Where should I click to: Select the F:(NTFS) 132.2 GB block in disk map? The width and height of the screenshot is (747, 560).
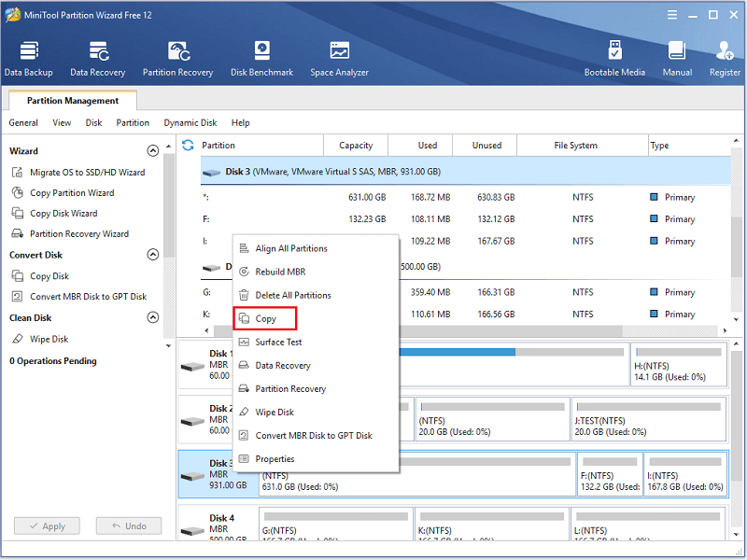pos(610,474)
